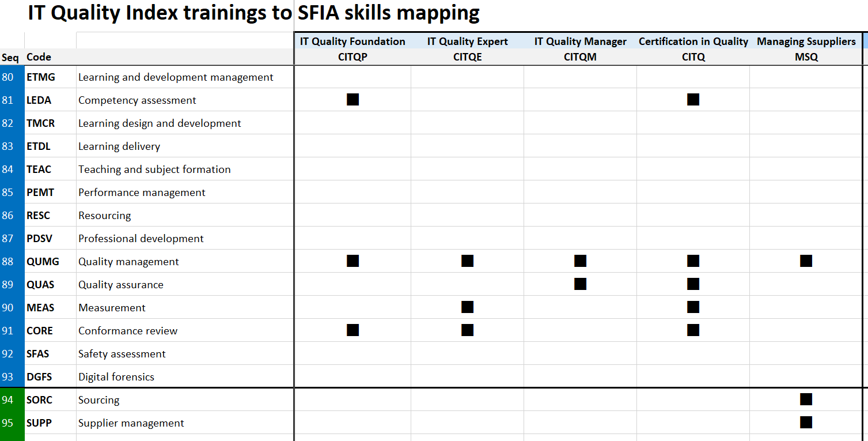
Task: Click the 'Seq' column header
Action: click(x=10, y=57)
